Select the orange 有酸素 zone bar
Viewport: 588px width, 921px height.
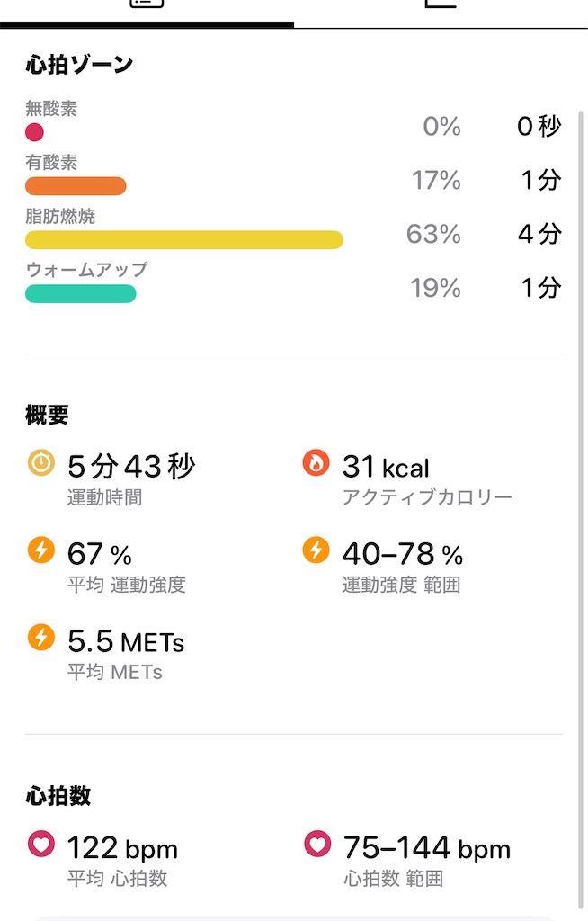pos(76,185)
